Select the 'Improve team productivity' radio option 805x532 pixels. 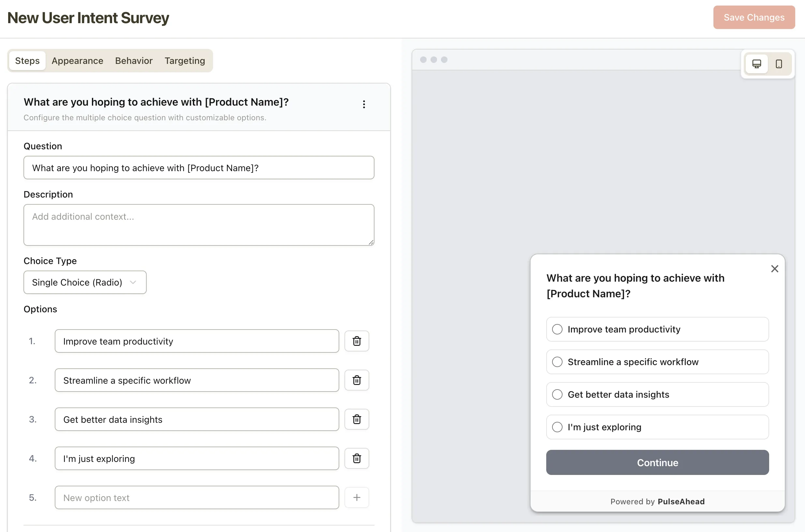point(557,329)
